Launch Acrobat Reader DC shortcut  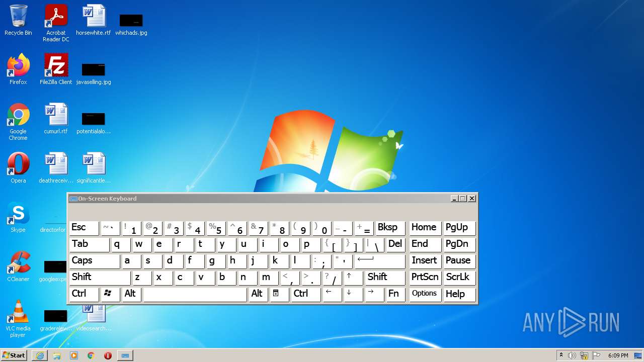click(56, 23)
